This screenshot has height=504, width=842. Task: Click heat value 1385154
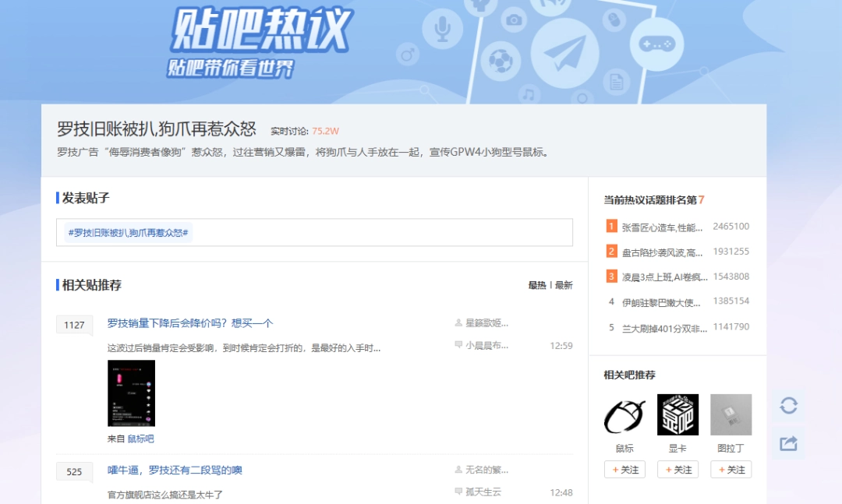pos(731,301)
